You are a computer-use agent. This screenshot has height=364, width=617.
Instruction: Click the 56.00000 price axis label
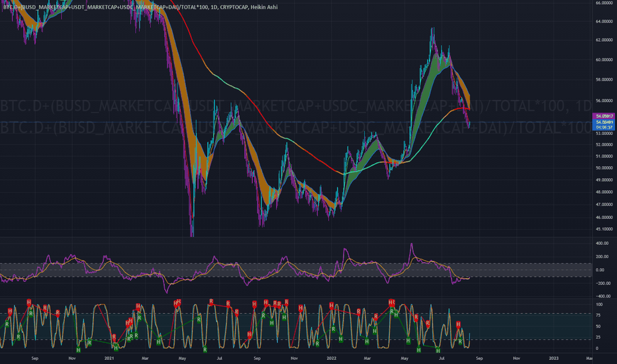604,101
